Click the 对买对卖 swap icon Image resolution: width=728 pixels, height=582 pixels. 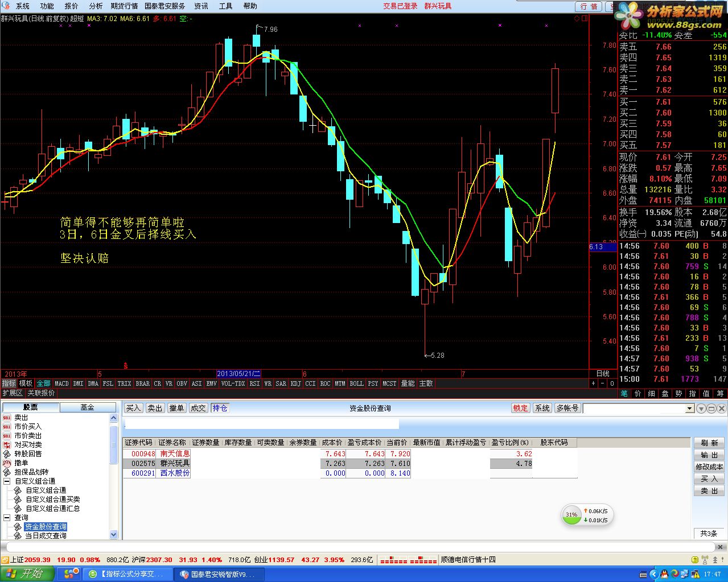[x=7, y=445]
